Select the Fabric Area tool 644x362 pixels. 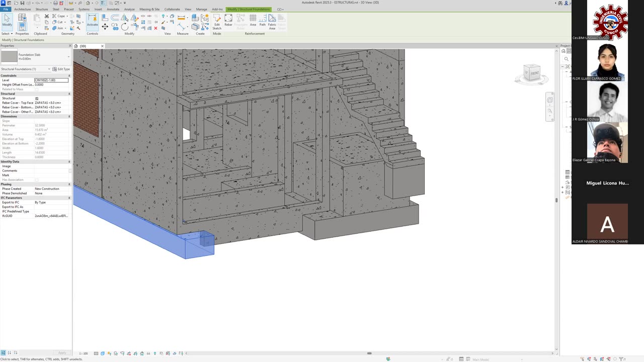click(272, 20)
